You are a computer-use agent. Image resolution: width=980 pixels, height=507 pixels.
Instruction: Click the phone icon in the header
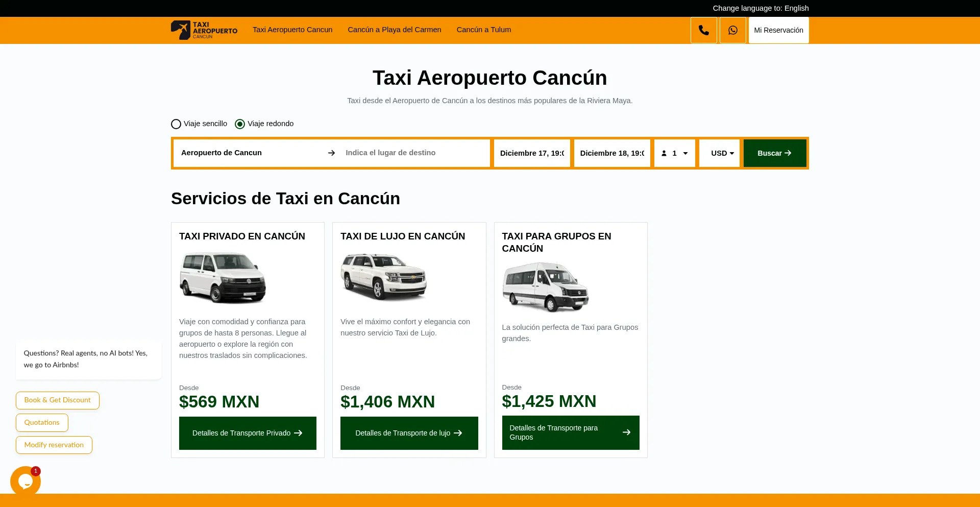pos(703,30)
